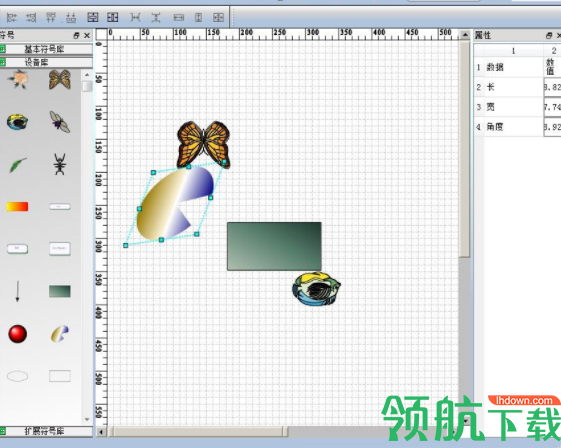Click the center vertically alignment icon
The height and width of the screenshot is (448, 561).
93,17
